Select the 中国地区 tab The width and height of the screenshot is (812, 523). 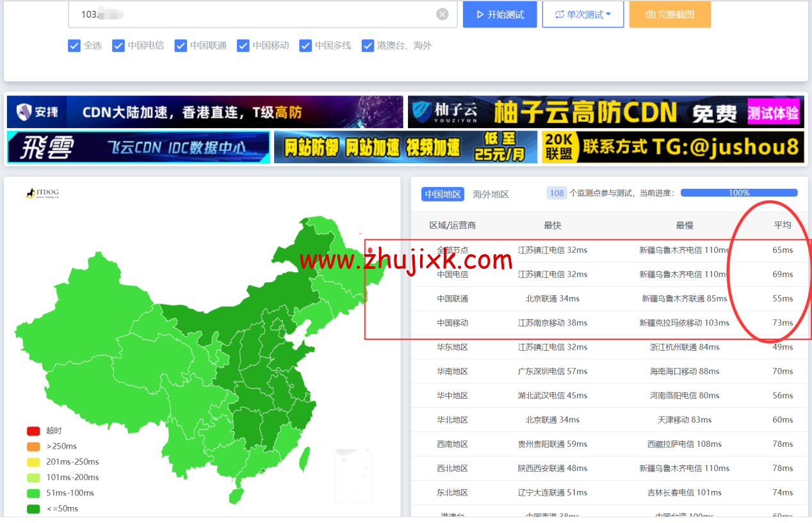443,193
